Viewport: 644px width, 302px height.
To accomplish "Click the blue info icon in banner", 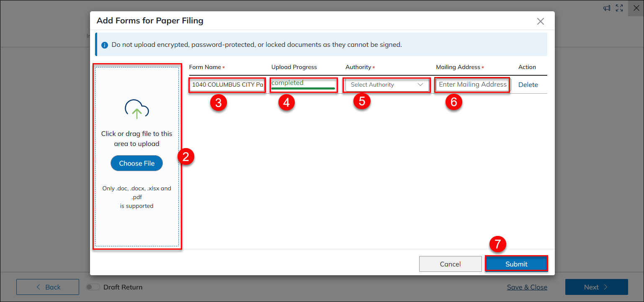I will (105, 45).
